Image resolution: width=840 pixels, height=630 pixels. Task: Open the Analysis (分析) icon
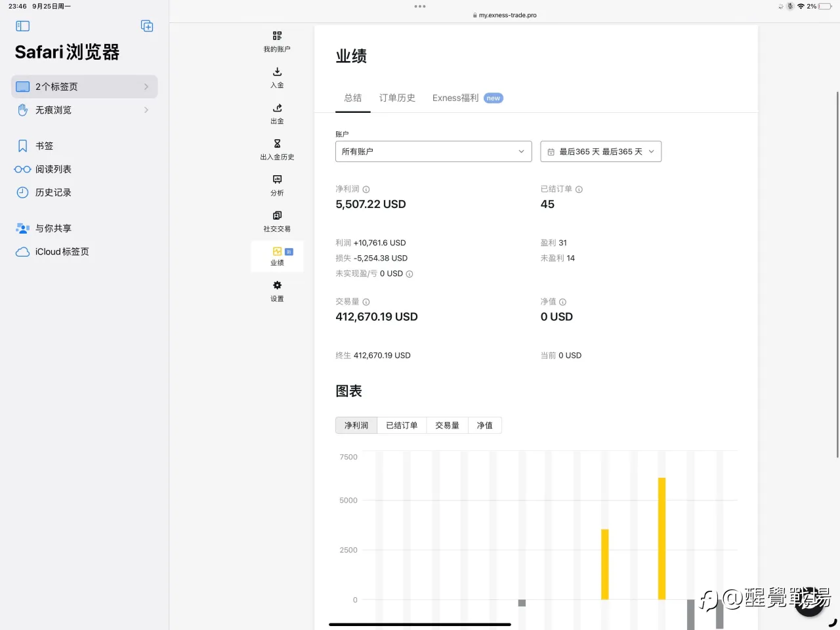click(x=277, y=179)
